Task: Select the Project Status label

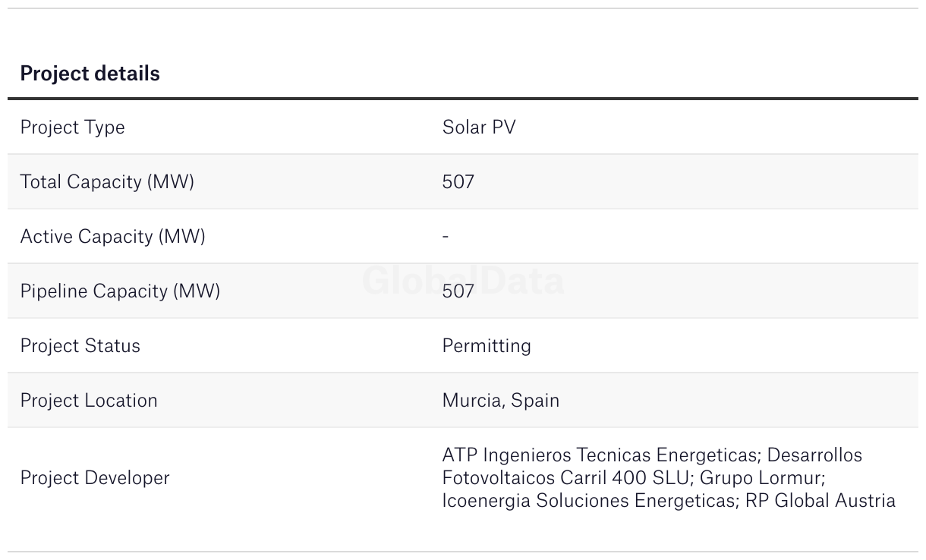Action: coord(80,346)
